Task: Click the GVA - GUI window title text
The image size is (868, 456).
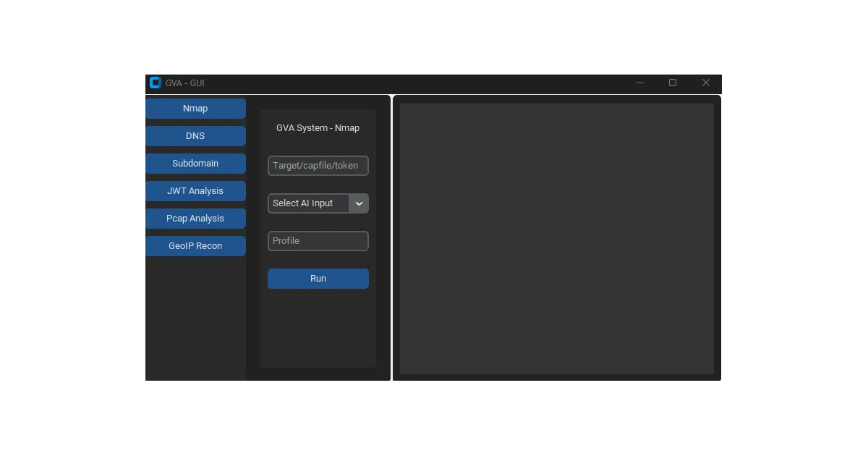Action: pyautogui.click(x=185, y=83)
